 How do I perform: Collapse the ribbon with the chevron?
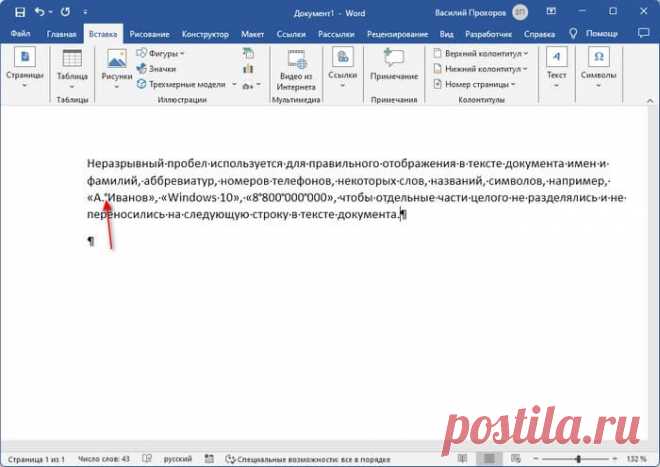click(x=650, y=100)
